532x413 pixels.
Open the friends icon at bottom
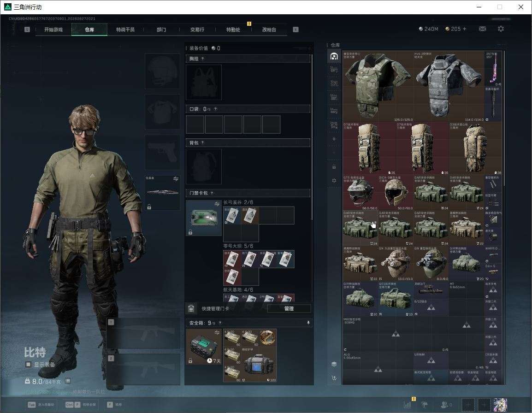445,405
